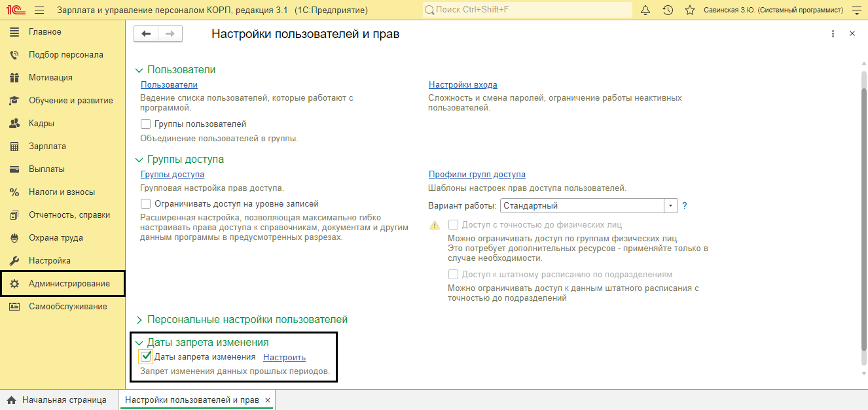
Task: Click the home icon on Начальная страница tab
Action: coord(11,400)
